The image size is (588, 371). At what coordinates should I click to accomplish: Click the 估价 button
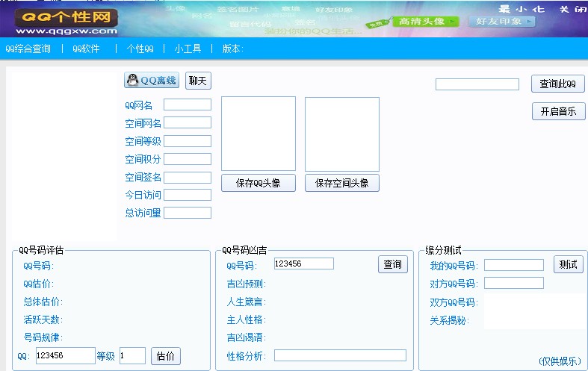[166, 355]
